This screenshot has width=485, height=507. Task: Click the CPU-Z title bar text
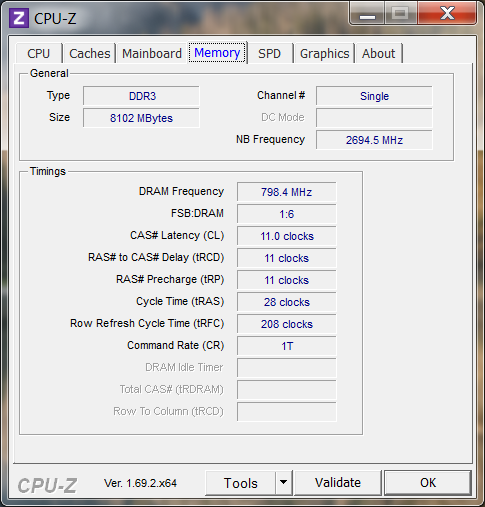click(x=55, y=19)
